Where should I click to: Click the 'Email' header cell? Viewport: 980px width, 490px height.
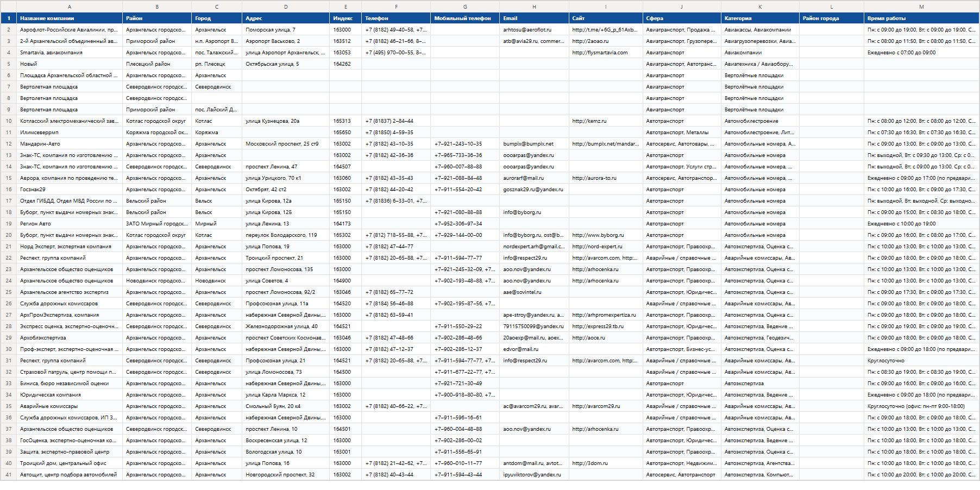(534, 18)
